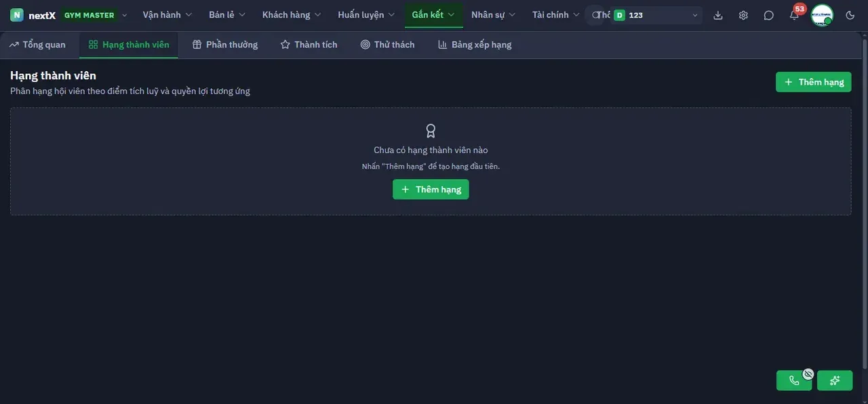The image size is (868, 404).
Task: Click Thêm hạng button inside the empty-state panel
Action: coord(431,189)
